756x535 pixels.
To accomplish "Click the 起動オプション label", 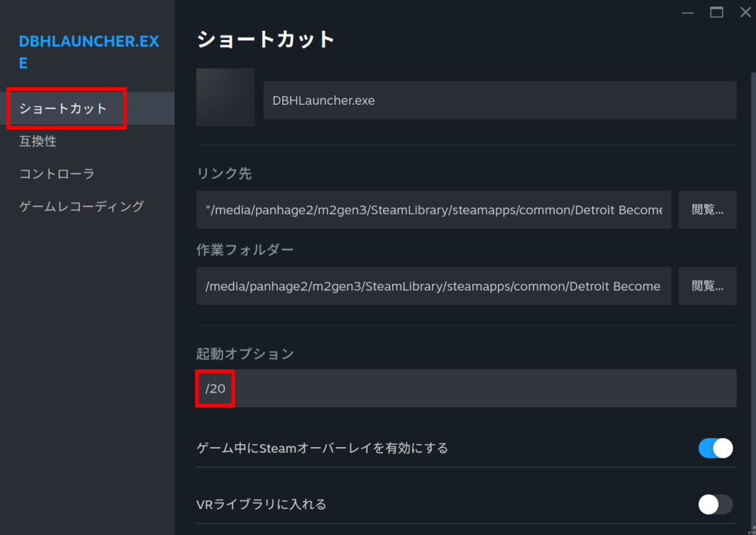I will pyautogui.click(x=245, y=354).
